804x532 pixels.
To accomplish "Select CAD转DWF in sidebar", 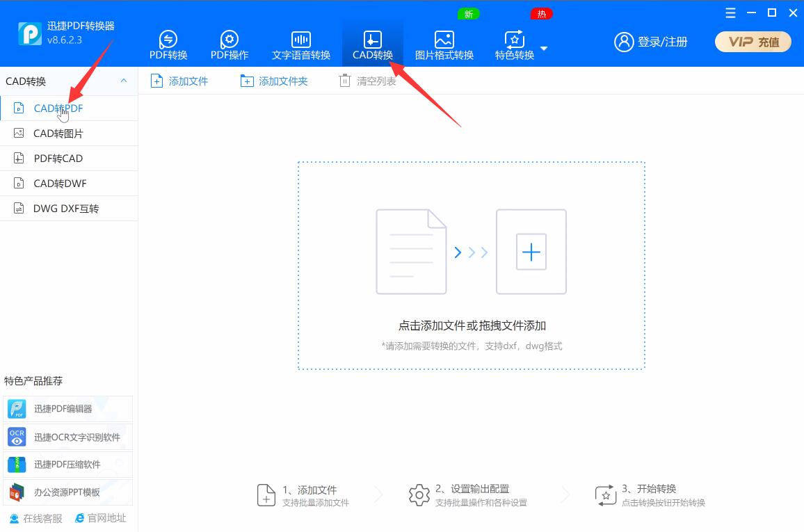I will [x=69, y=184].
